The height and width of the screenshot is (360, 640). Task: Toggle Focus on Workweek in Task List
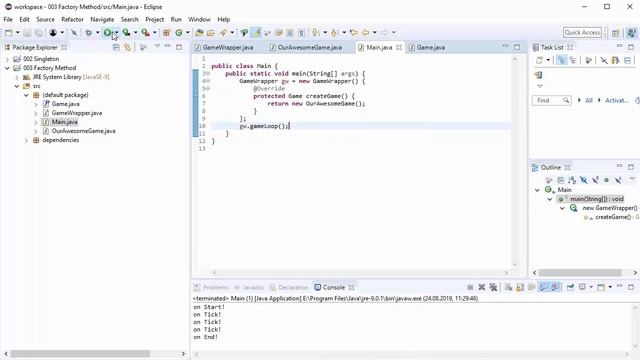588,60
